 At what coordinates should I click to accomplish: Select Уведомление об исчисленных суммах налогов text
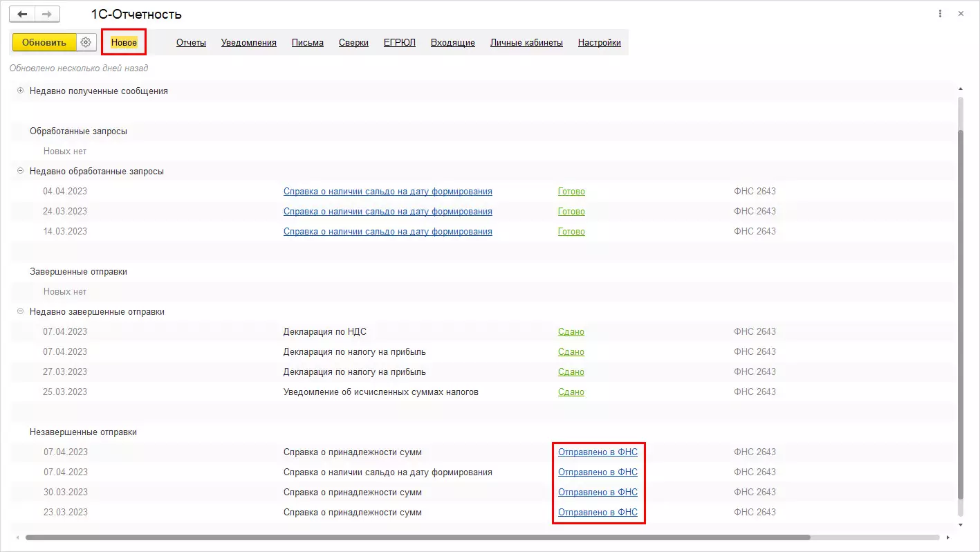click(381, 392)
